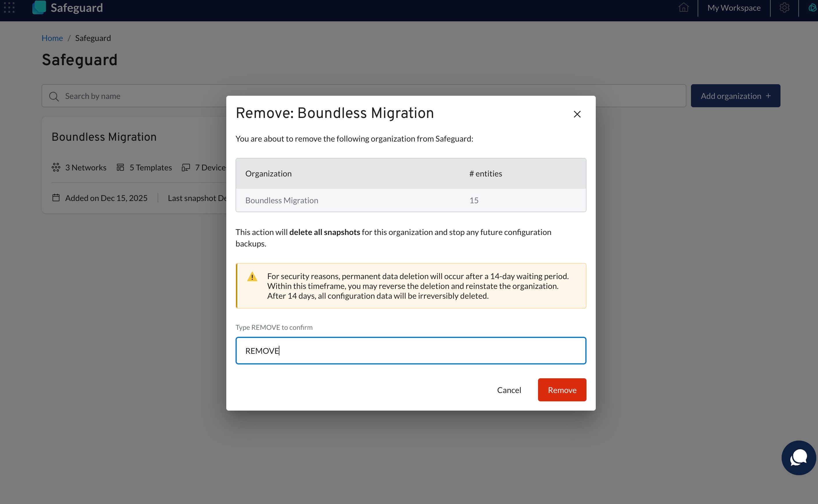Open the app launcher grid icon
This screenshot has height=504, width=818.
pos(9,7)
